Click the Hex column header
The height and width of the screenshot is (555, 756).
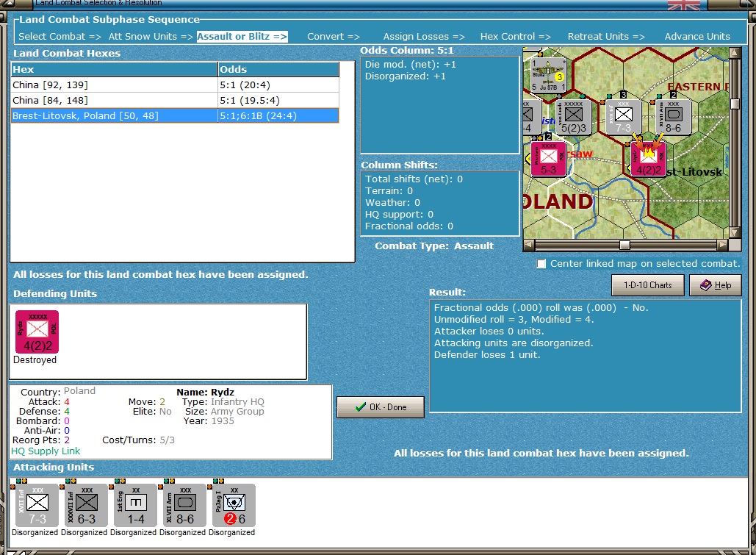(115, 70)
